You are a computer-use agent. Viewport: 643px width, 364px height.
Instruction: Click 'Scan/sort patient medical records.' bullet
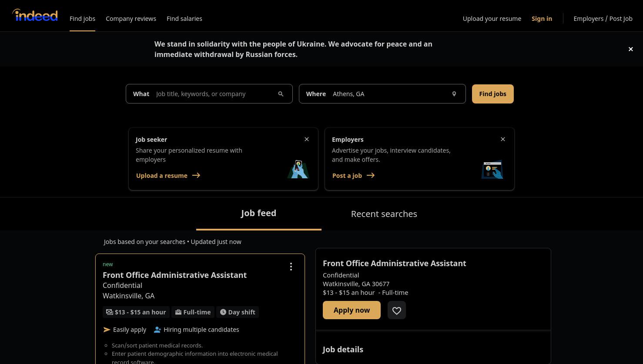coord(157,345)
